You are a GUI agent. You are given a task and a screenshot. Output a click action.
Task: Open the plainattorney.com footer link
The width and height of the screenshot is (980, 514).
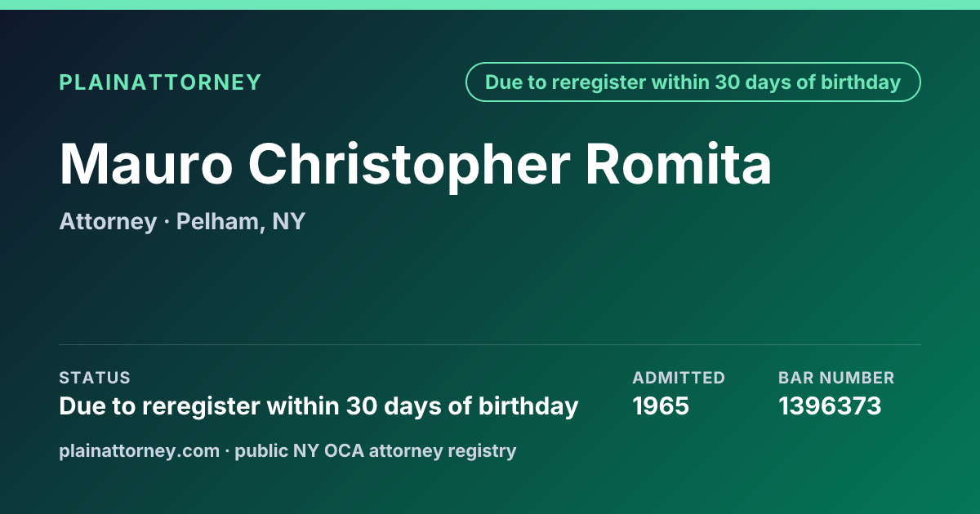pos(139,450)
